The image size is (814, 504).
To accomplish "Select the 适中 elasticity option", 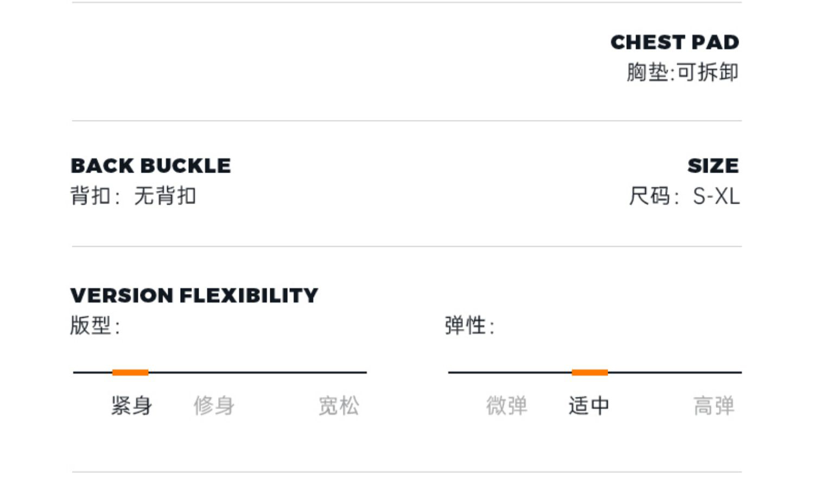I will coord(589,406).
